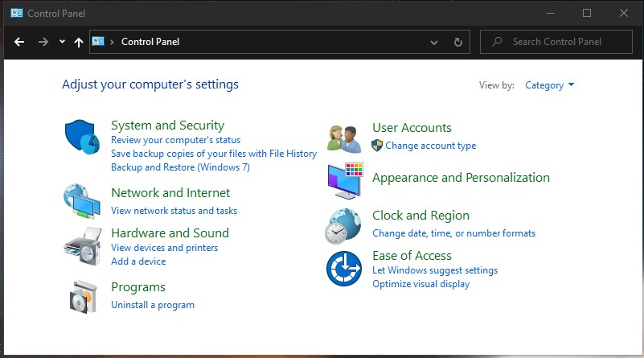Open Save backup copies with File History
This screenshot has height=358, width=644.
[214, 154]
